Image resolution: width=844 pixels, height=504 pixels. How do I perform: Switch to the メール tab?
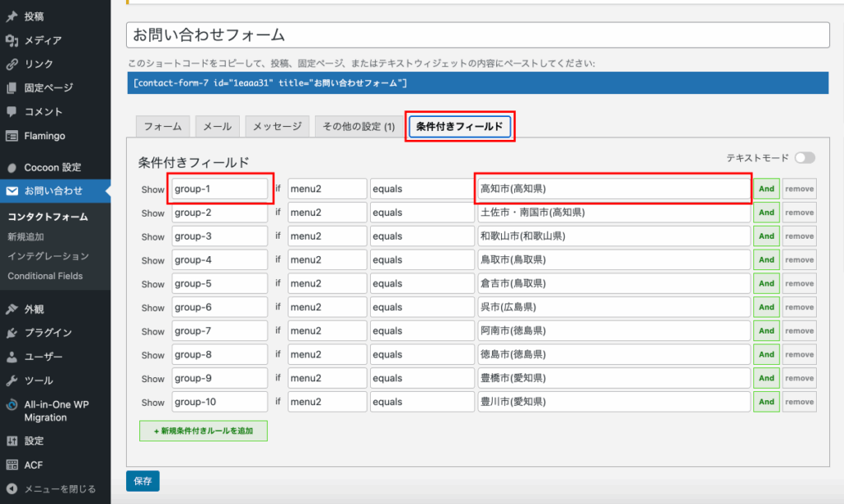(x=218, y=127)
